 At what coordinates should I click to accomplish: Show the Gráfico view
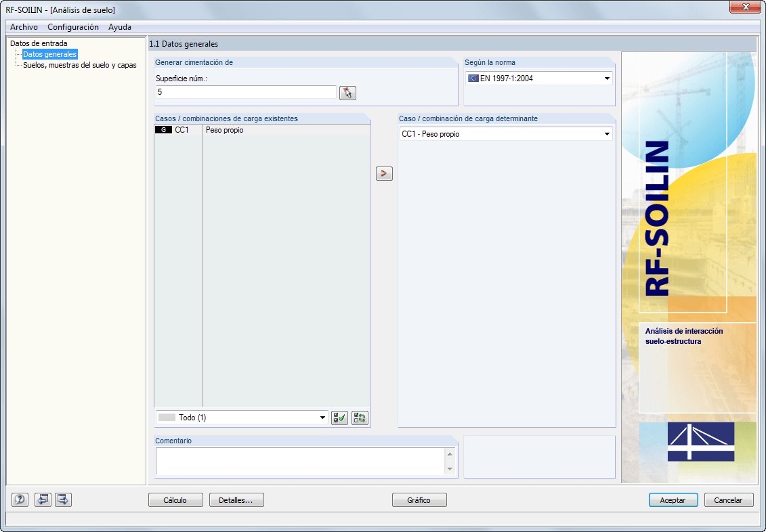(419, 500)
